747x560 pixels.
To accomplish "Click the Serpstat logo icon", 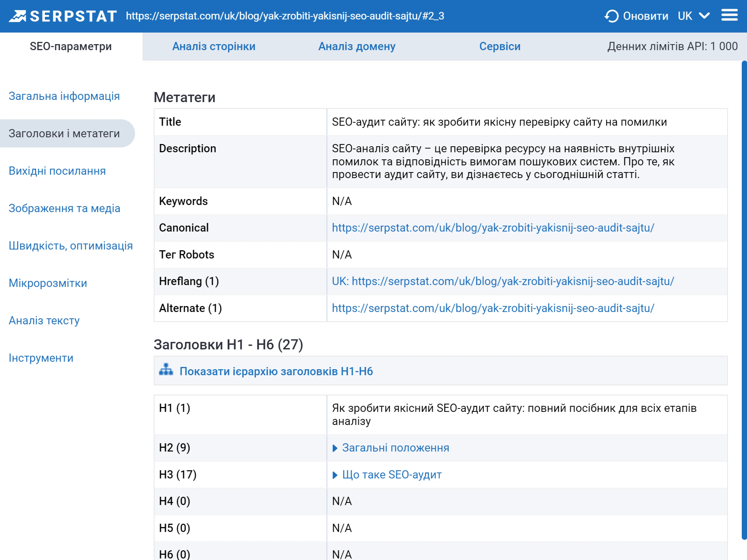I will coord(18,16).
